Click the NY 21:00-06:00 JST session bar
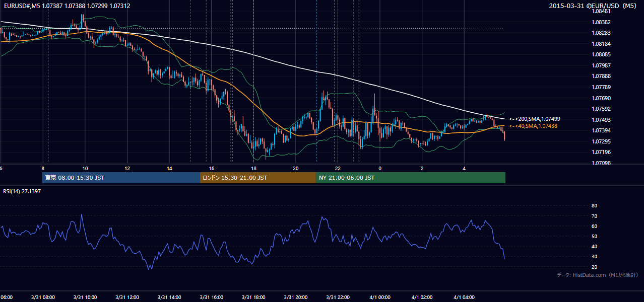Image resolution: width=644 pixels, height=302 pixels. point(411,178)
